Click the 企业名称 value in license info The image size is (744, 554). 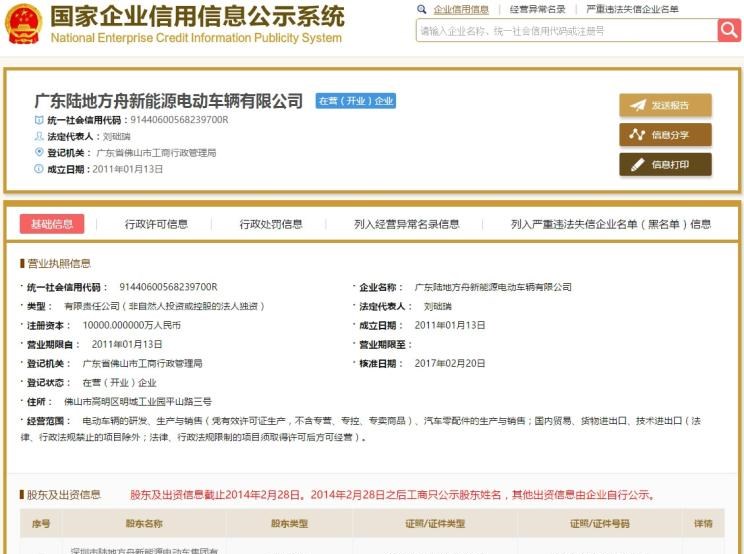pyautogui.click(x=493, y=287)
